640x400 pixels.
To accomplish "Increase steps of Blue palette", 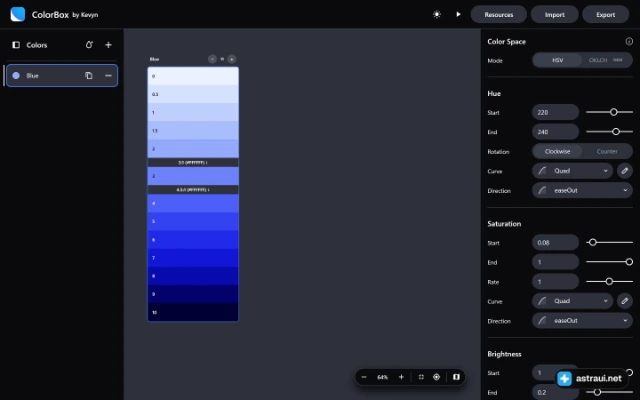I will (231, 59).
